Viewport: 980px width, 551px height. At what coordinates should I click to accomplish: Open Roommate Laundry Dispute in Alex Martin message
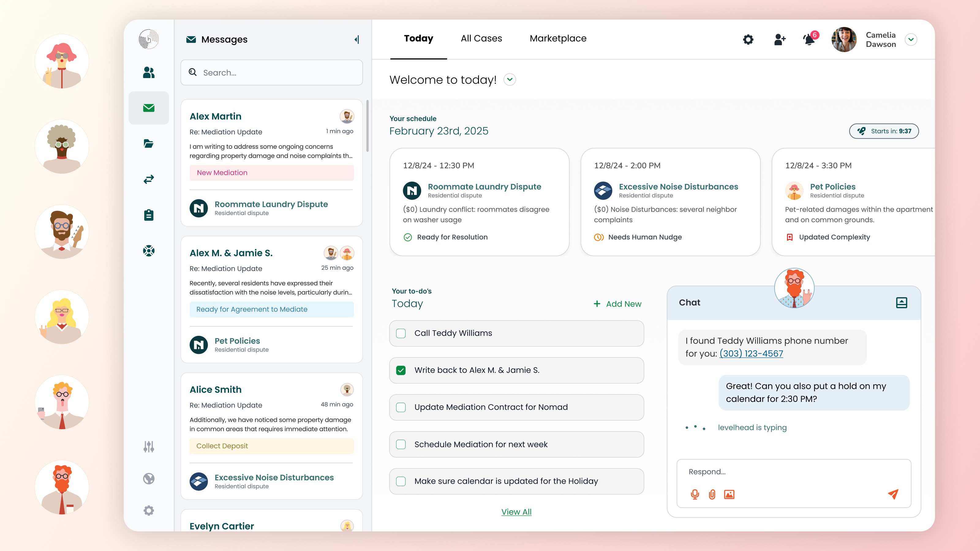click(x=271, y=204)
